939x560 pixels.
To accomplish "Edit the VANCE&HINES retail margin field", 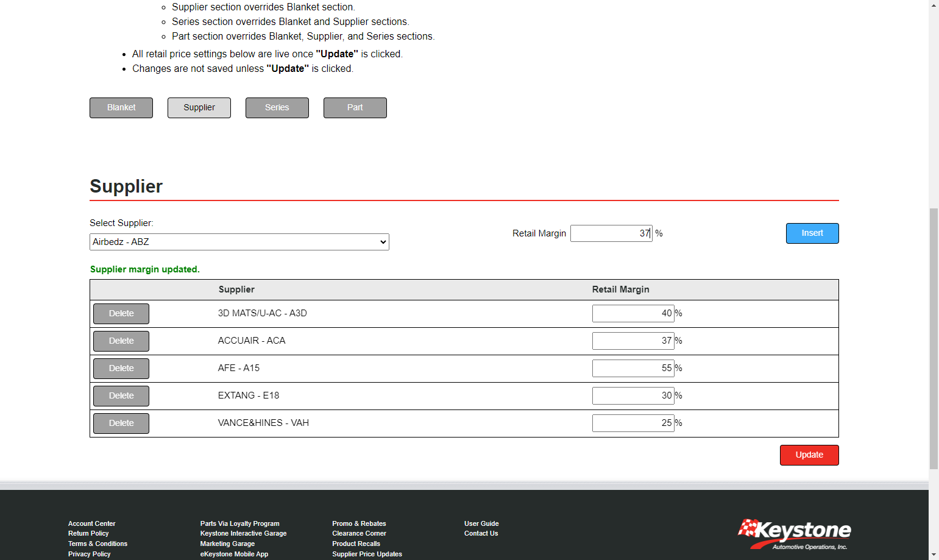I will [x=633, y=423].
